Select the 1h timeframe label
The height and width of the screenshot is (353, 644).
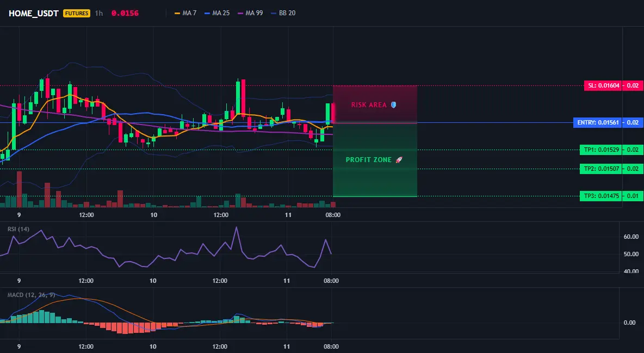coord(99,13)
